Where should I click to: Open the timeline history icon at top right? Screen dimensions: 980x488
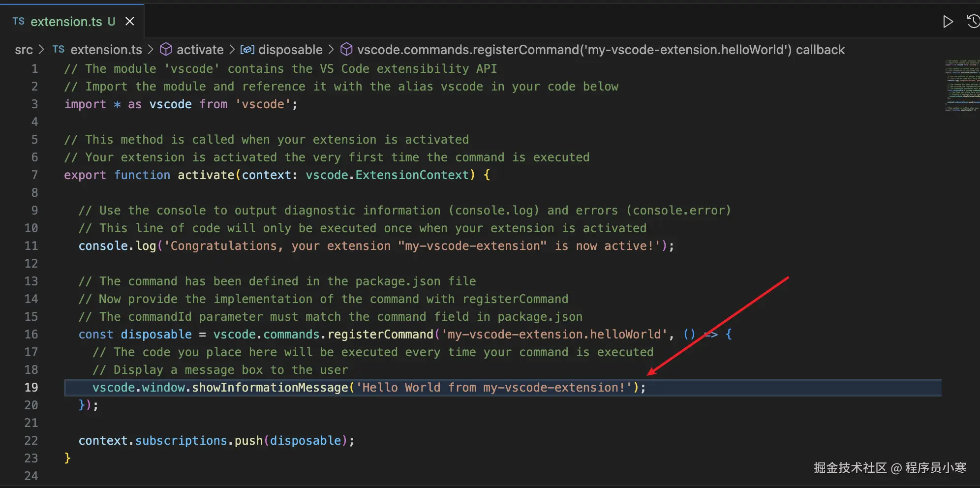[x=973, y=22]
